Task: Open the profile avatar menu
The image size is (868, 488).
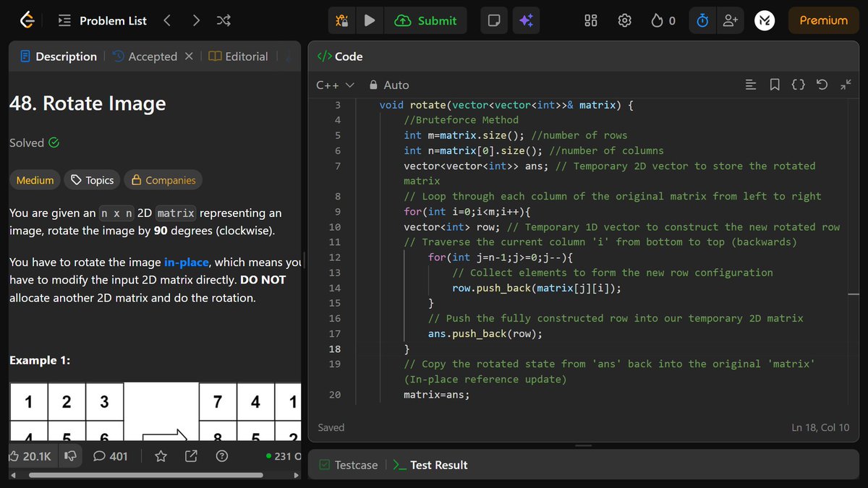Action: 765,21
